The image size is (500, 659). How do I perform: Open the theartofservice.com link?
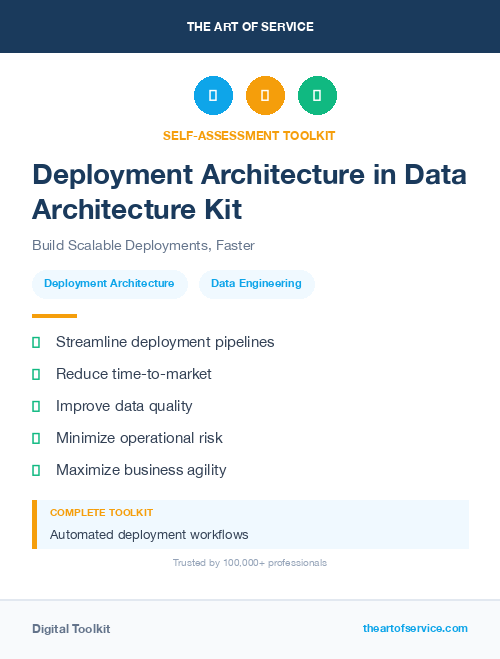click(415, 628)
